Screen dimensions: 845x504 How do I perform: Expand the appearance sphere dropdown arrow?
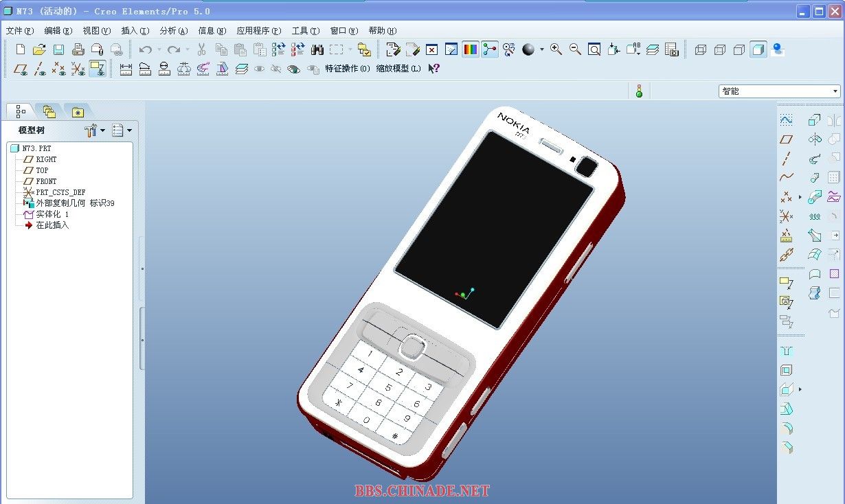tap(542, 49)
